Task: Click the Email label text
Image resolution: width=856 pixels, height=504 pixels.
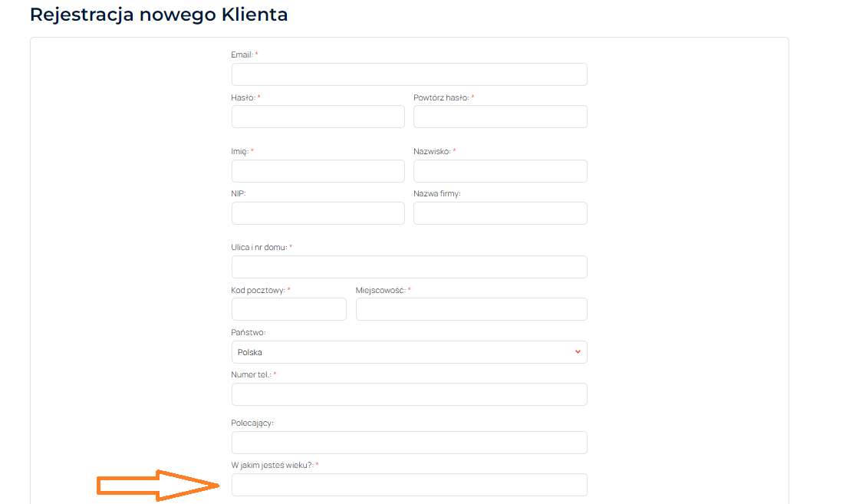Action: pos(242,55)
